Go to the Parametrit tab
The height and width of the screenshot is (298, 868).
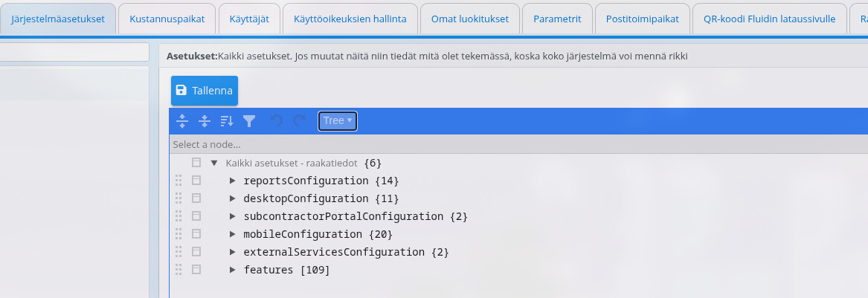(556, 19)
